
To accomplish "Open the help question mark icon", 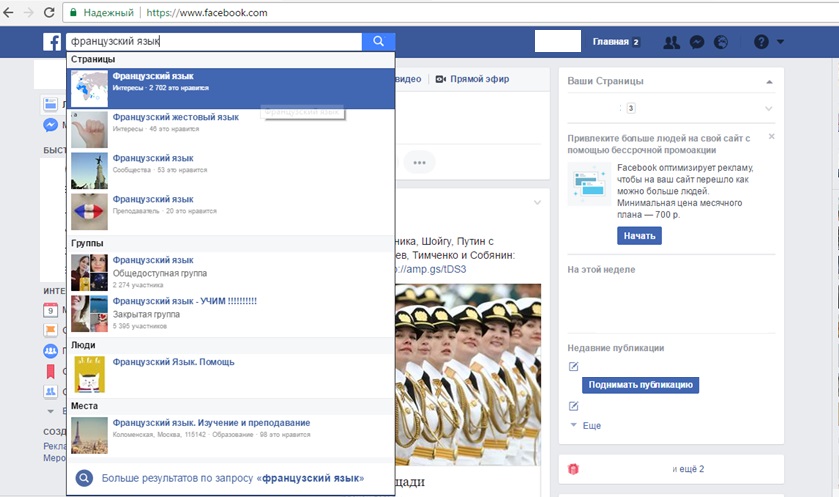I will pos(761,42).
